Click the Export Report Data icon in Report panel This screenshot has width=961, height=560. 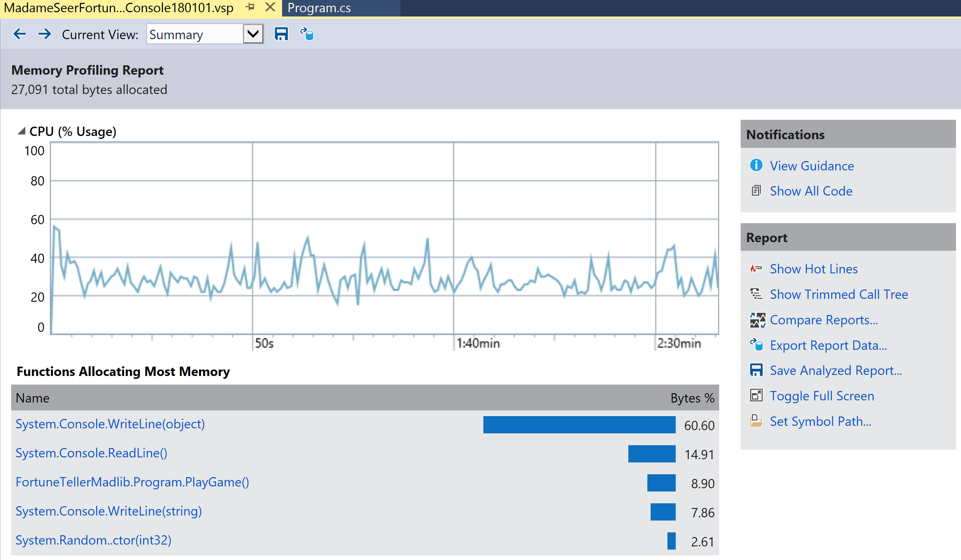pos(756,345)
